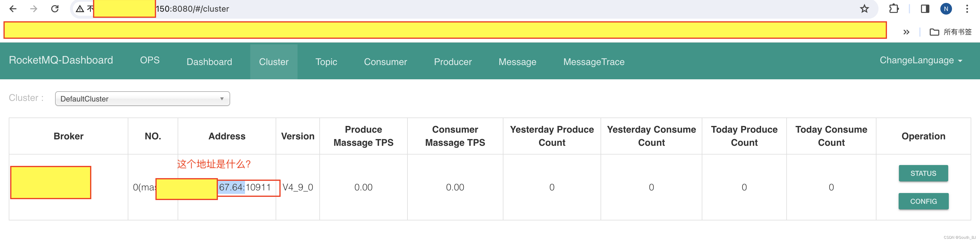This screenshot has height=242, width=980.
Task: Click the not-secure warning icon
Action: point(80,9)
